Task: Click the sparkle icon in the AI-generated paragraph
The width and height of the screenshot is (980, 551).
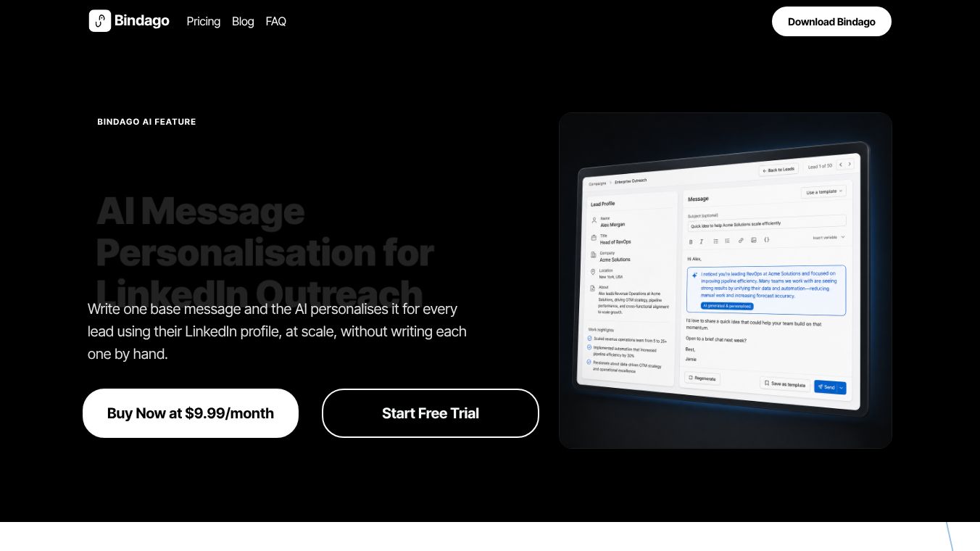Action: pos(695,275)
